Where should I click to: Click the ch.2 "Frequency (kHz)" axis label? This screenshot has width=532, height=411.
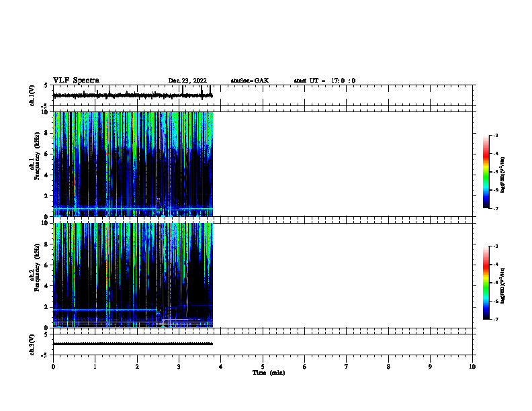pos(37,267)
